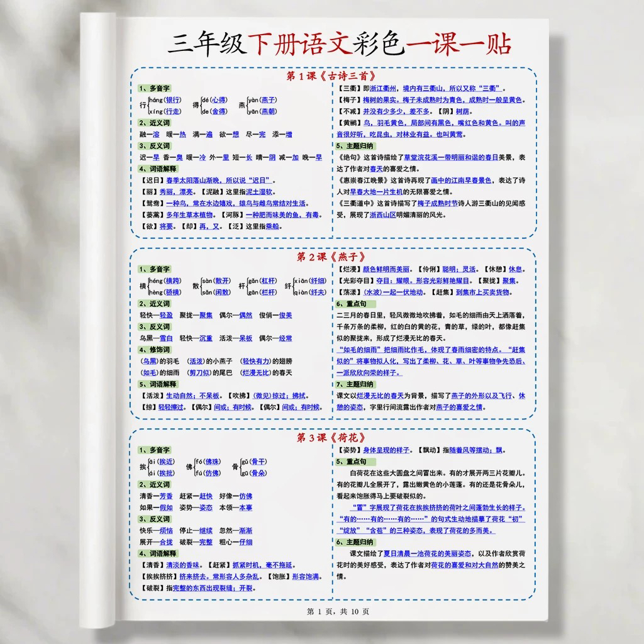Click the synonym pair "轻快—轻盈"
This screenshot has width=644, height=644.
pos(156,315)
